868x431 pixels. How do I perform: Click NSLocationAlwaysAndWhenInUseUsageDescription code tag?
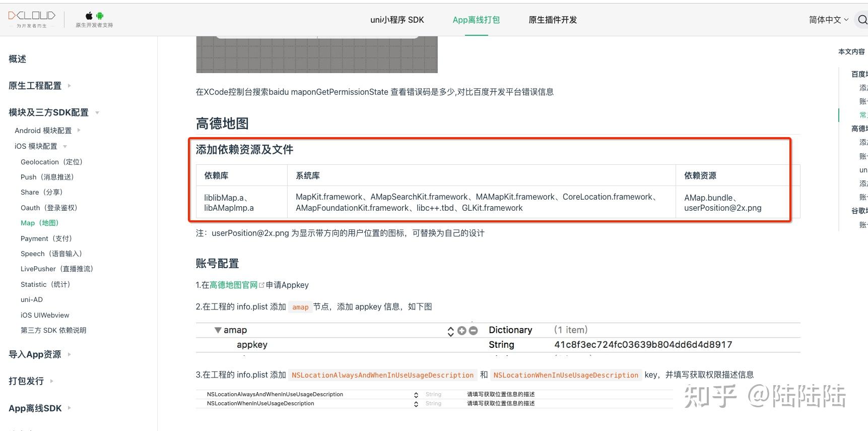[x=382, y=375]
